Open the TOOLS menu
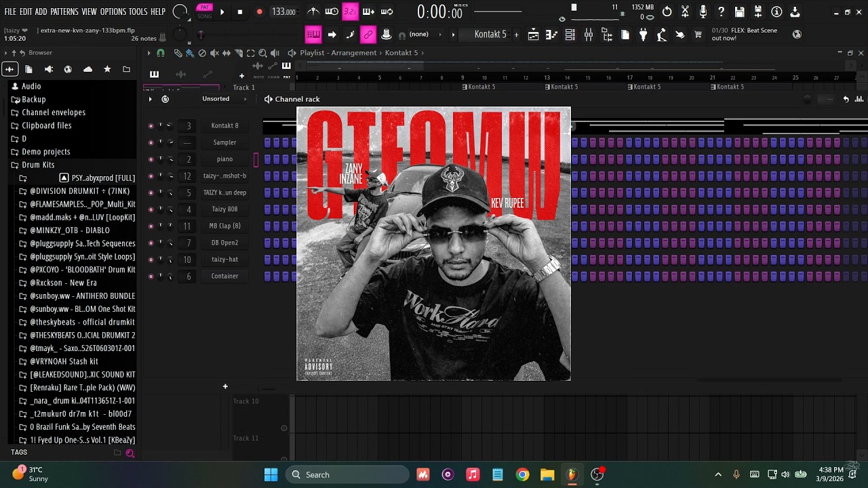This screenshot has height=488, width=868. click(x=138, y=12)
